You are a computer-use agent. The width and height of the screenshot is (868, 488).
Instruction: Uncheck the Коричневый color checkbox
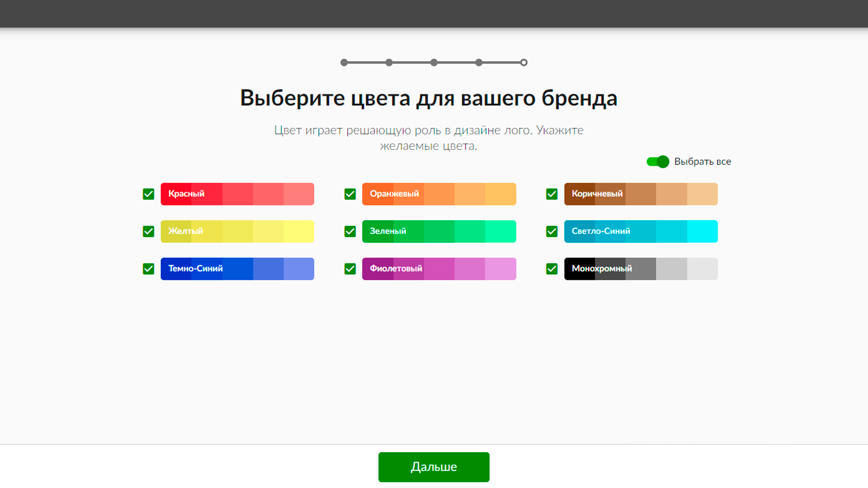(x=552, y=194)
